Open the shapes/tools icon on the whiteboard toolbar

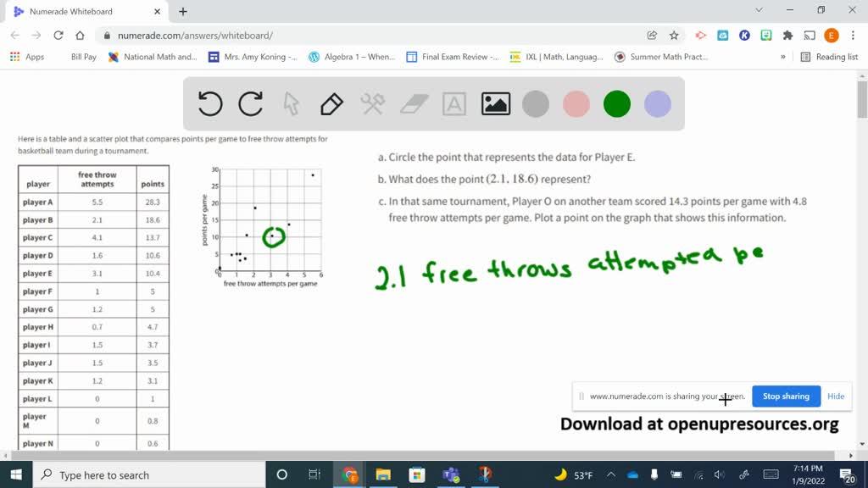(x=371, y=103)
